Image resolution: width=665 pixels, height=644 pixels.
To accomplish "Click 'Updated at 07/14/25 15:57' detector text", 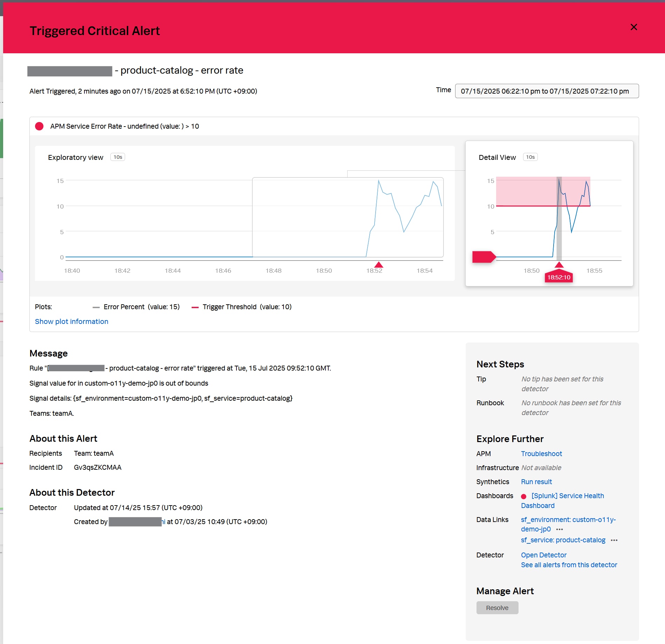I will [138, 508].
